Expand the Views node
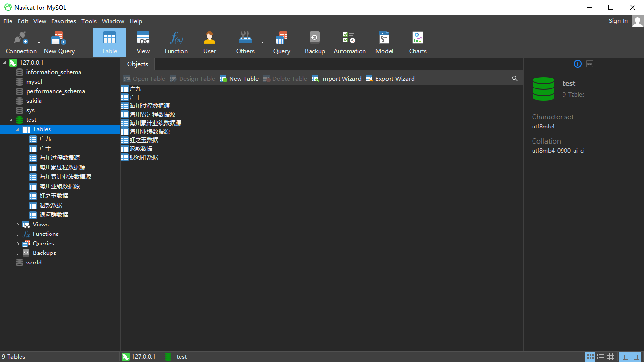The image size is (644, 362). 18,225
